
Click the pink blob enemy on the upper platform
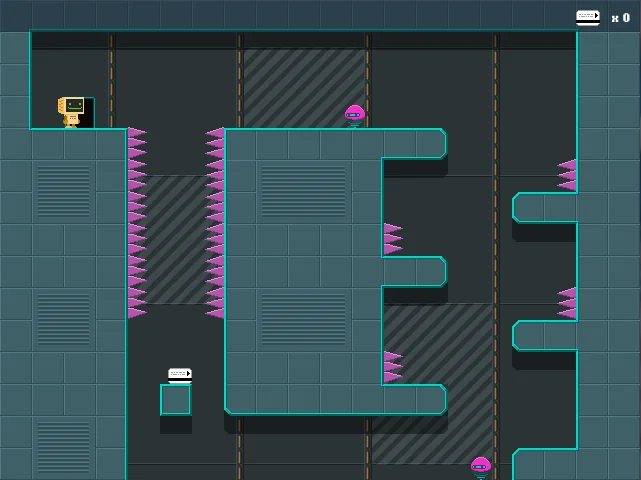[x=354, y=116]
